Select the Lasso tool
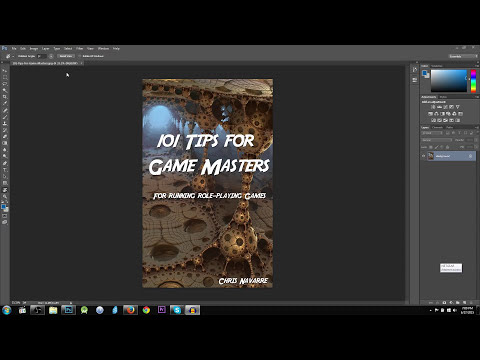The width and height of the screenshot is (480, 360). point(5,84)
